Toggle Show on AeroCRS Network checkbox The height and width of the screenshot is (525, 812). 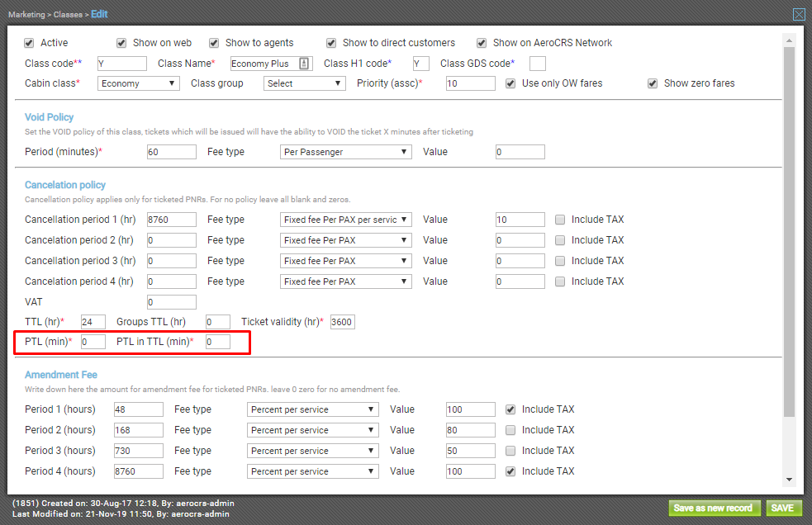(x=482, y=43)
